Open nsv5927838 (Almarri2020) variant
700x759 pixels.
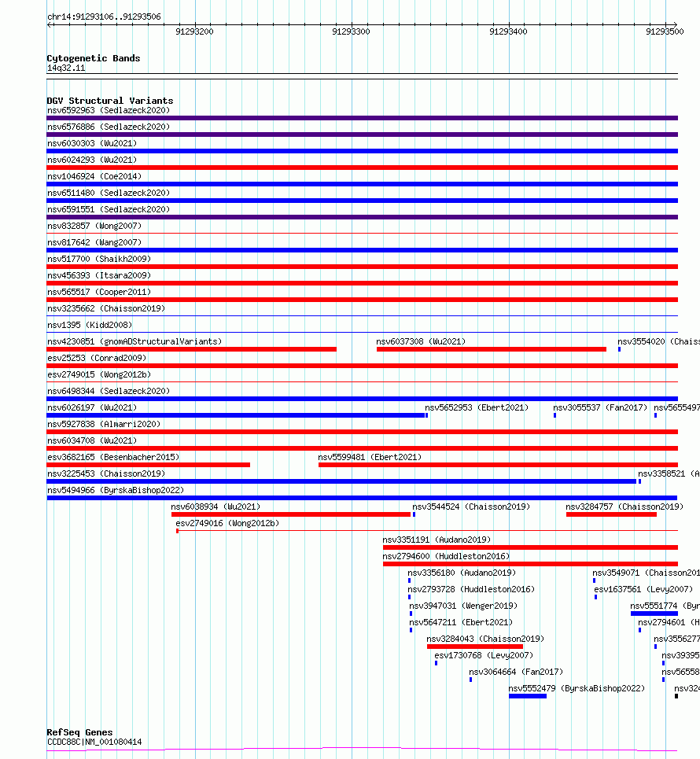pyautogui.click(x=104, y=424)
